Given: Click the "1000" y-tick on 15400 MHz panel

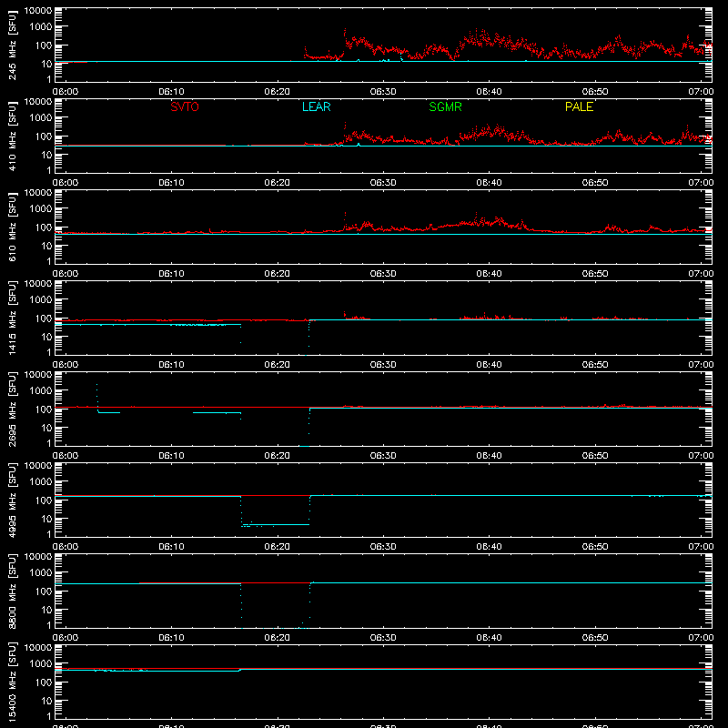Looking at the screenshot, I should (41, 664).
